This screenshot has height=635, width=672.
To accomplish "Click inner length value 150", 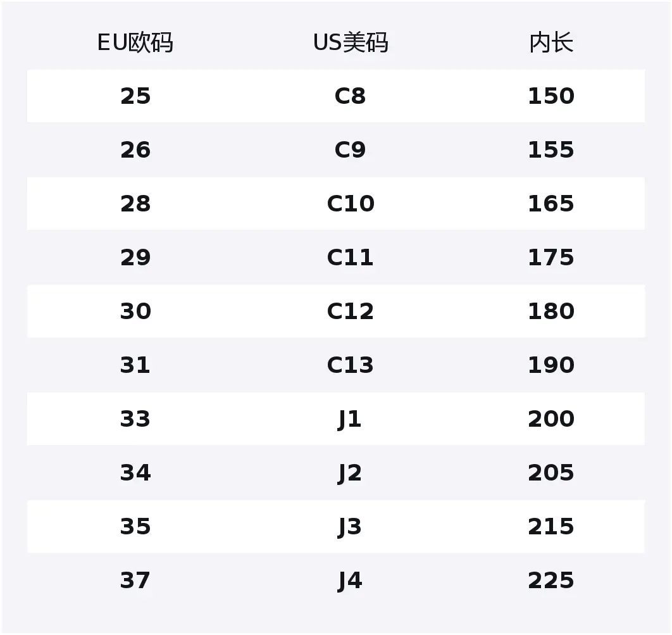I will (551, 96).
